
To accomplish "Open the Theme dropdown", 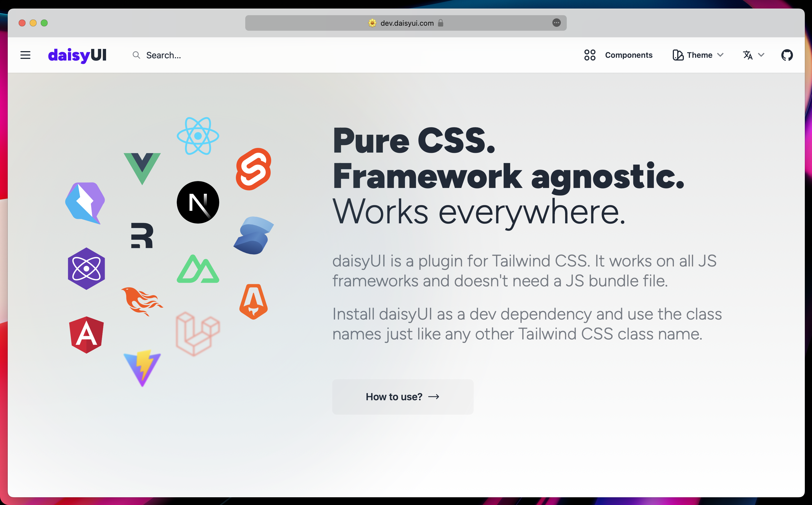I will click(x=698, y=55).
